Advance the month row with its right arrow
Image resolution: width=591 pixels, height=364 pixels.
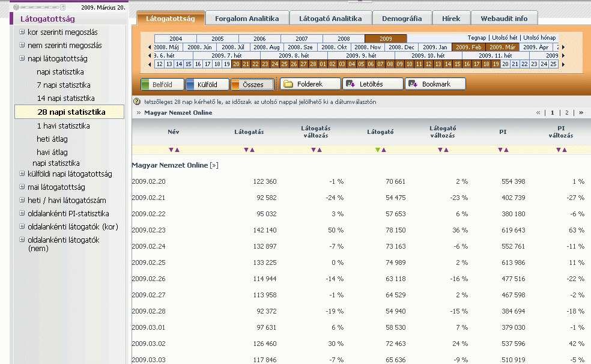click(563, 47)
